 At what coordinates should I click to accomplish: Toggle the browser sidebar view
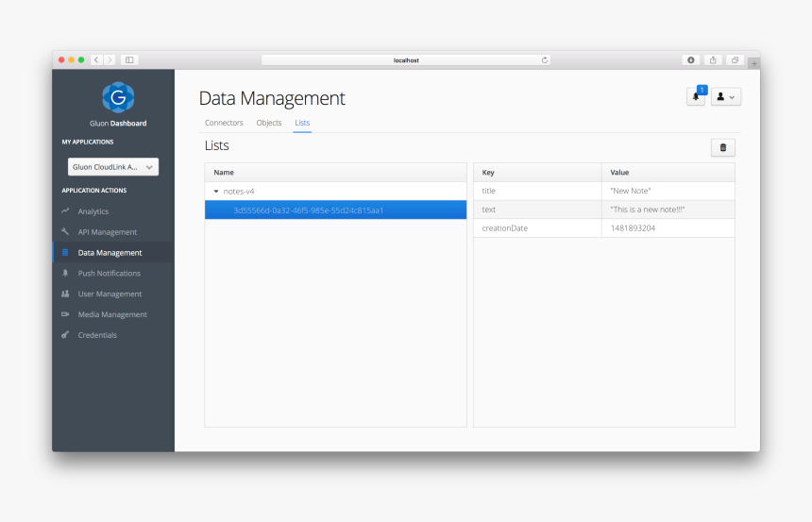pos(129,60)
